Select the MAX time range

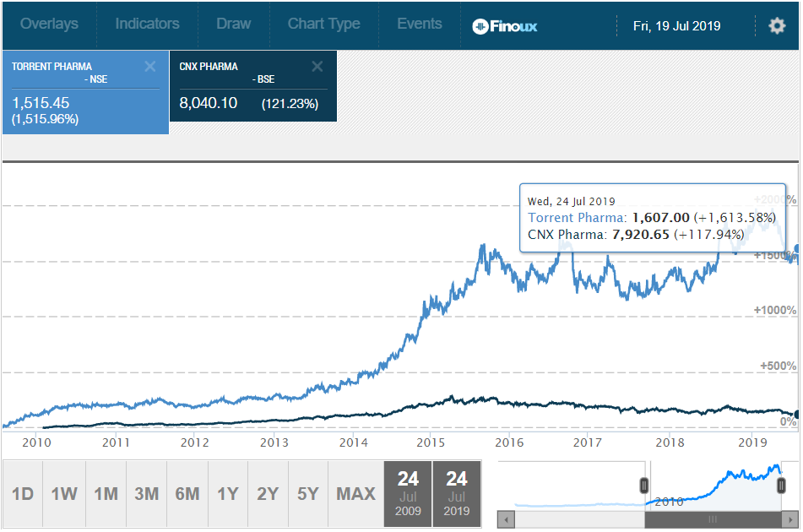(355, 493)
